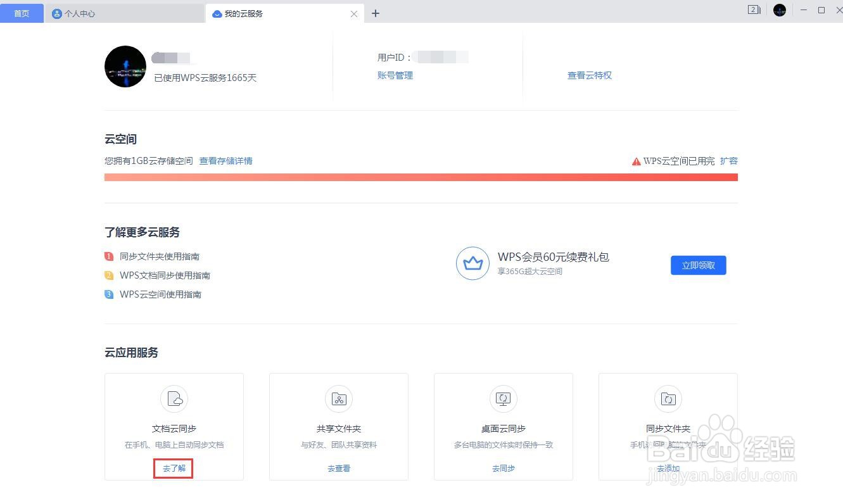Open 账号管理 link
This screenshot has width=843, height=504.
point(395,75)
